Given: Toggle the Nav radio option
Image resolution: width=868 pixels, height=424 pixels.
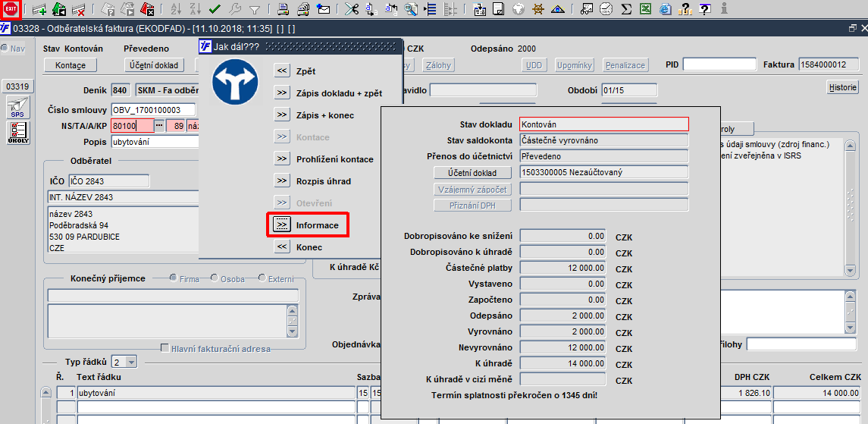Looking at the screenshot, I should tap(5, 49).
